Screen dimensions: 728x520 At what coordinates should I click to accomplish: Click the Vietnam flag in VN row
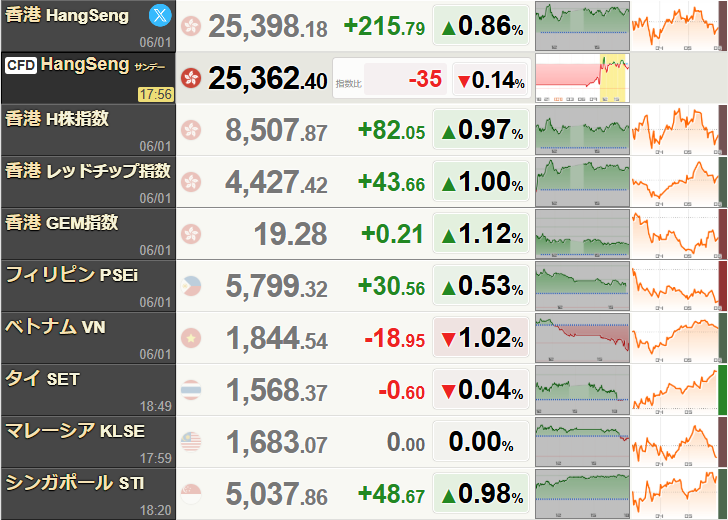pos(191,338)
